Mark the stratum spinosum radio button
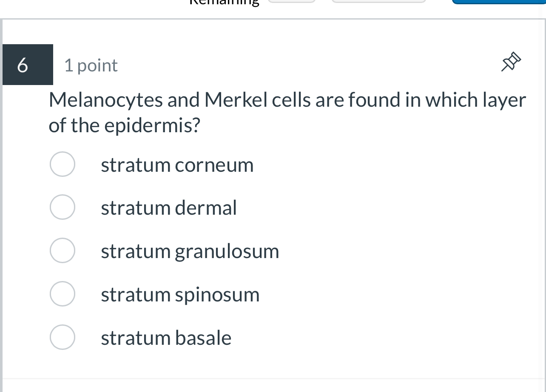The image size is (546, 392). pos(63,294)
